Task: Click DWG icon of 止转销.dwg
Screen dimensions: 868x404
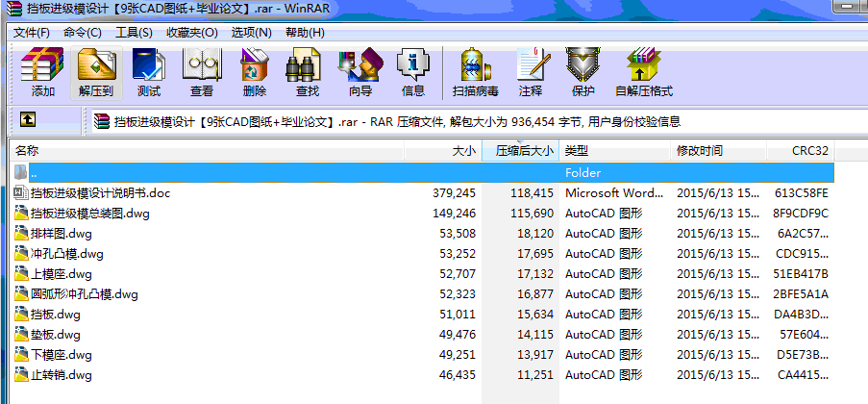Action: pos(21,374)
